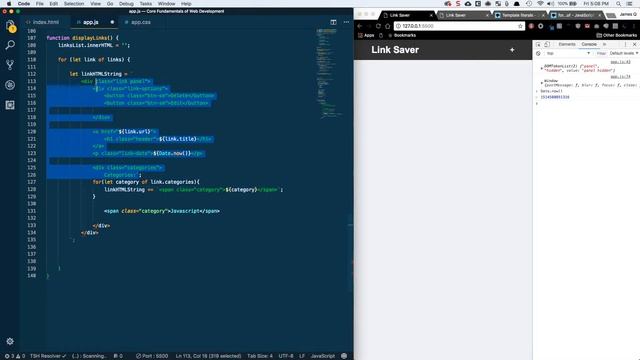
Task: Click the TSH Resolver status bar item
Action: click(x=48, y=356)
